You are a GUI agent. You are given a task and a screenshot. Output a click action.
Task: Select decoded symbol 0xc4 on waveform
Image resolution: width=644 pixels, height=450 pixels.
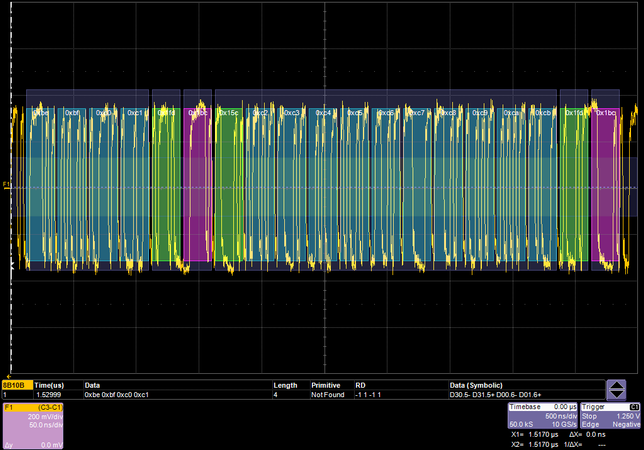[323, 184]
